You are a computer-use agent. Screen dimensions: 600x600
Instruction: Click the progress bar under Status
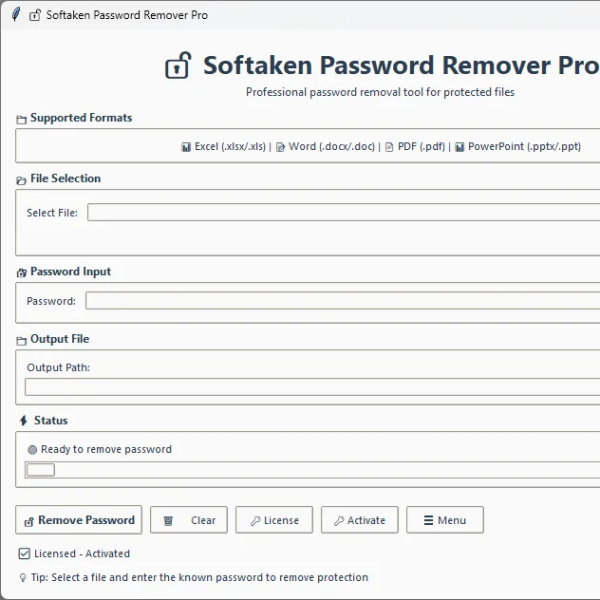[x=313, y=470]
